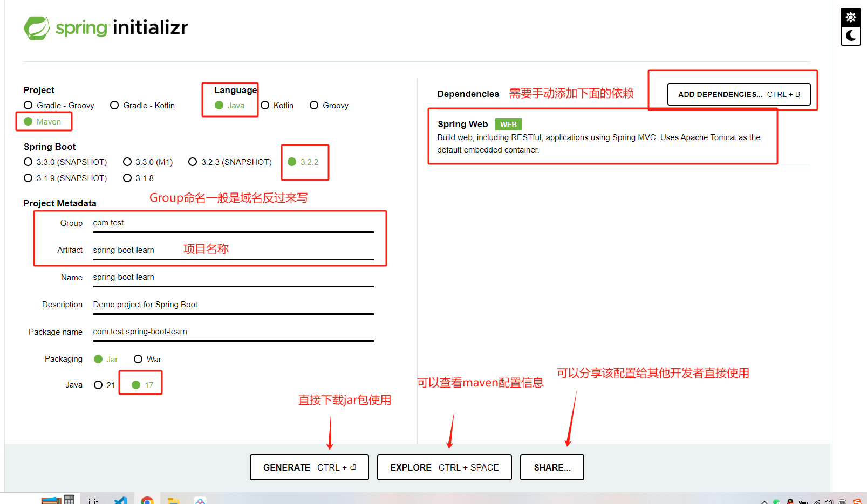Select Gradle - Groovy project type
This screenshot has width=867, height=504.
[x=59, y=105]
